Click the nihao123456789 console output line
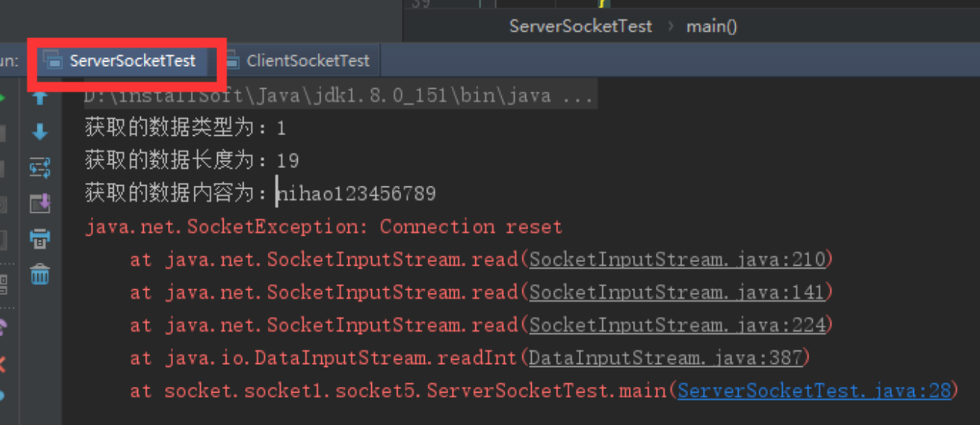This screenshot has width=980, height=425. tap(356, 194)
